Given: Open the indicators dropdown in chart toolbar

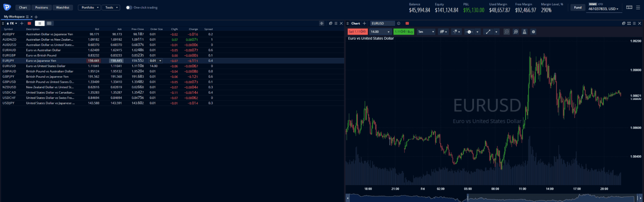Looking at the screenshot, I should (x=457, y=32).
